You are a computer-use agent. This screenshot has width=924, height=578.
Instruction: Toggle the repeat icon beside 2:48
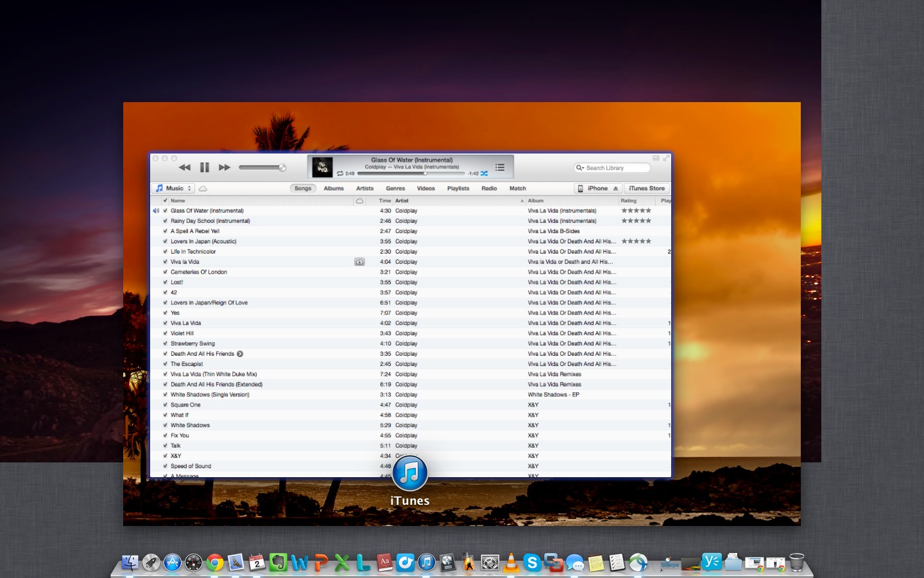(340, 173)
